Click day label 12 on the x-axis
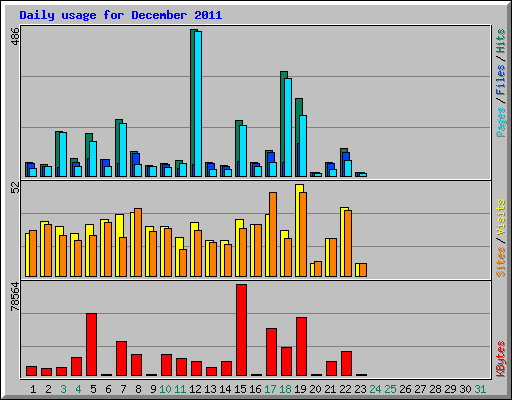The width and height of the screenshot is (512, 400). [x=195, y=389]
